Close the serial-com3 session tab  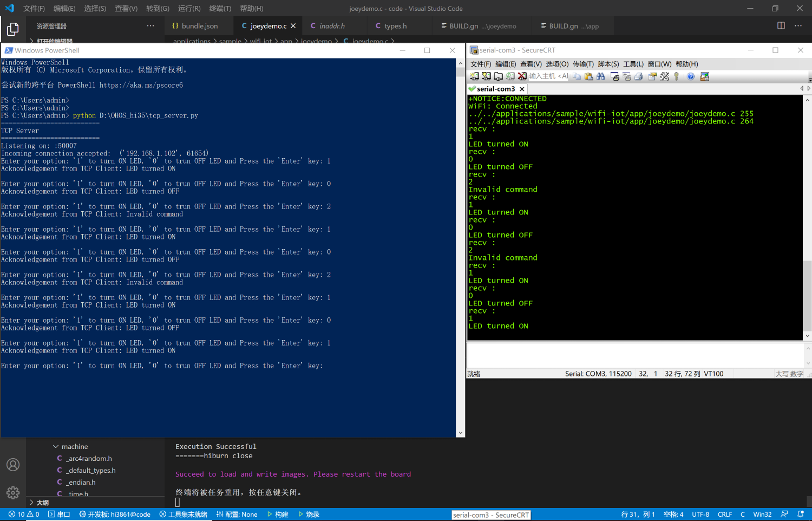522,89
